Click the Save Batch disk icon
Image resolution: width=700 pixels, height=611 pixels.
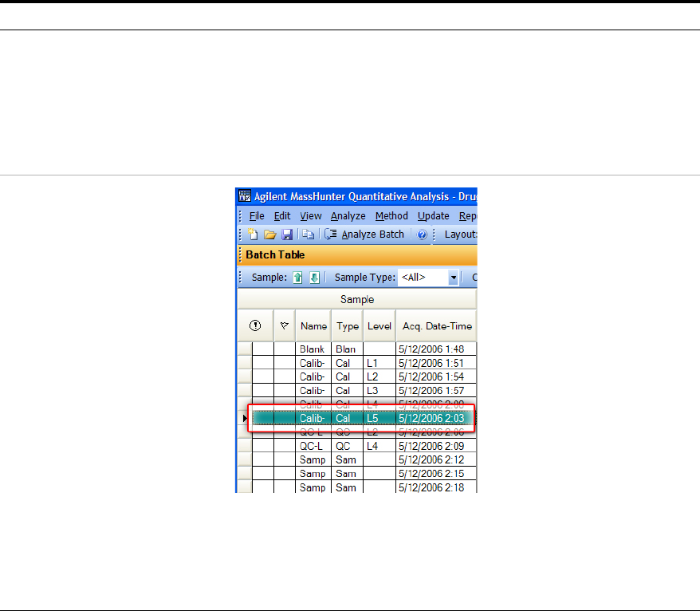(x=286, y=235)
